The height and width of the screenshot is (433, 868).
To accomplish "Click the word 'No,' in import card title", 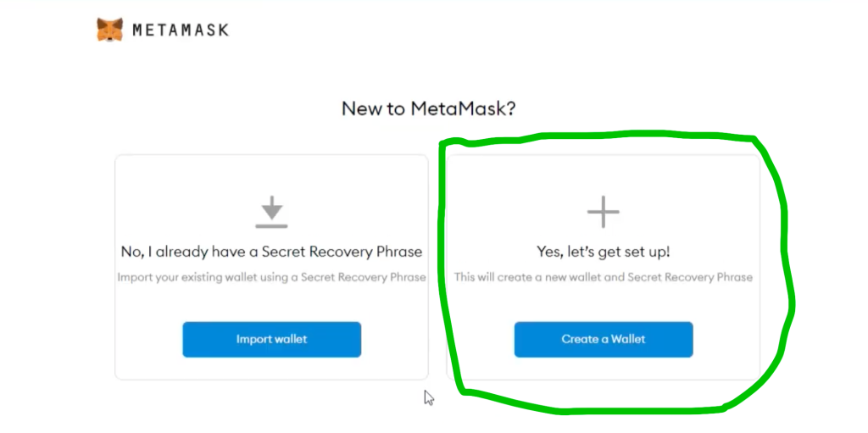I will click(131, 253).
